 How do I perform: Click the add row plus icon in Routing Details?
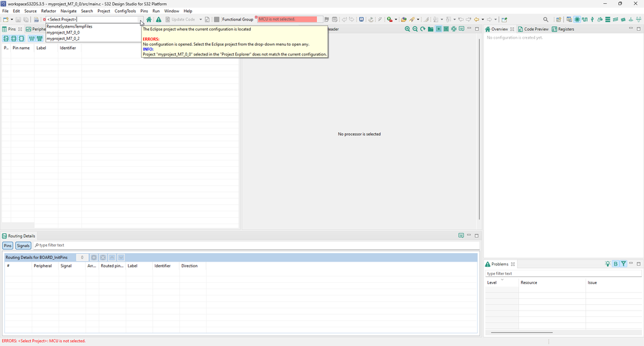(x=93, y=257)
